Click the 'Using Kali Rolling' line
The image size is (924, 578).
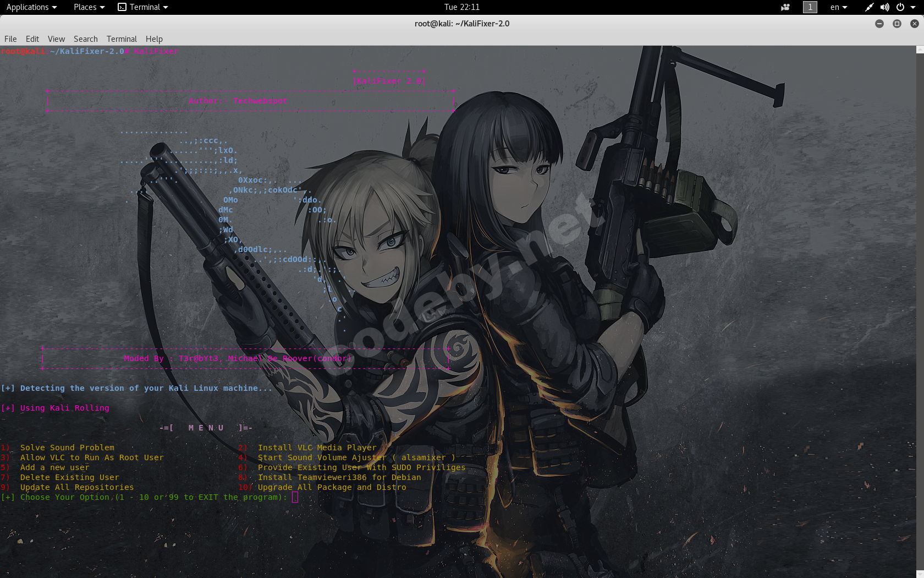click(x=55, y=408)
